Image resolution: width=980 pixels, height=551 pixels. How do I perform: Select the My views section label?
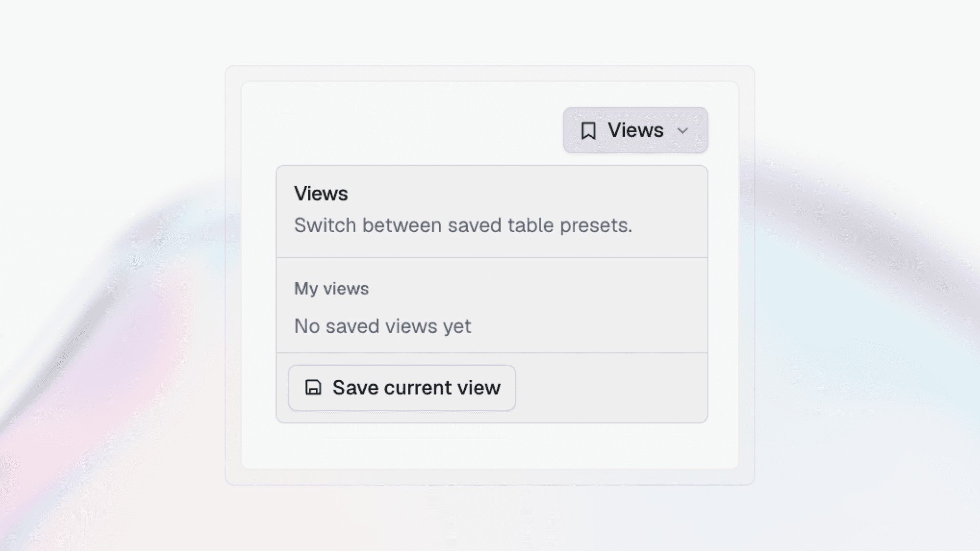331,289
